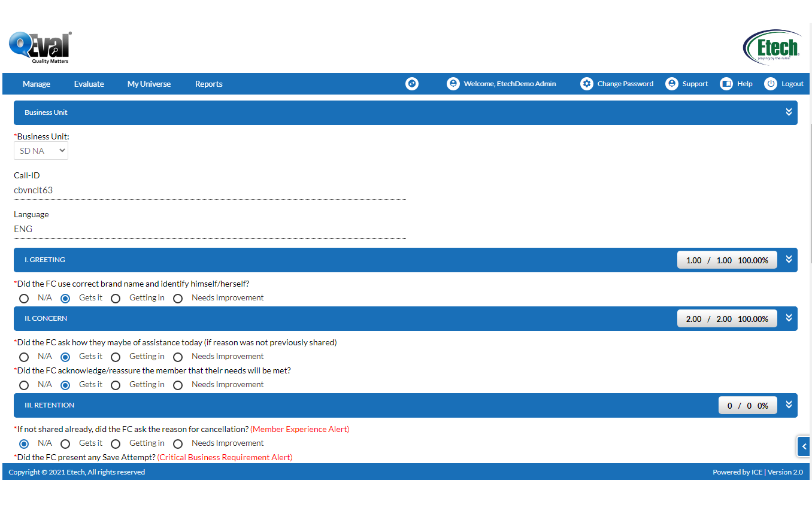This screenshot has height=523, width=812.
Task: Select Needs Improvement for the acknowledge/reassure question
Action: (178, 385)
